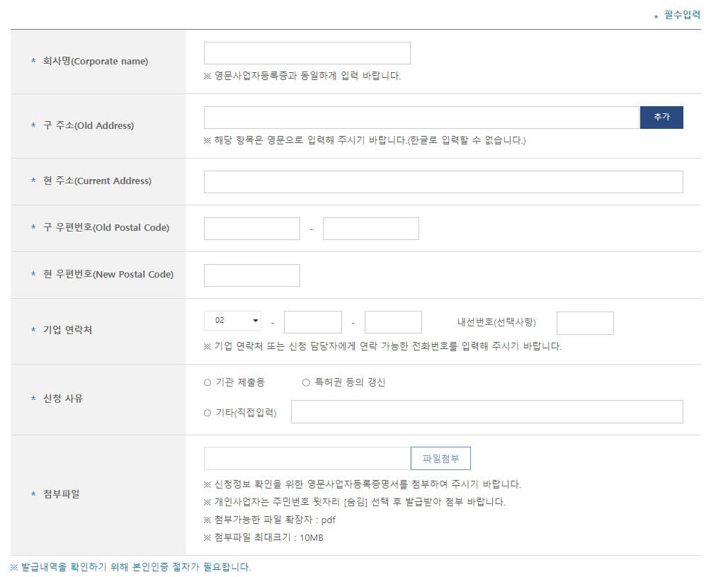Screen dimensions: 728x577
Task: Click the second Old Postal Code box
Action: pyautogui.click(x=370, y=228)
